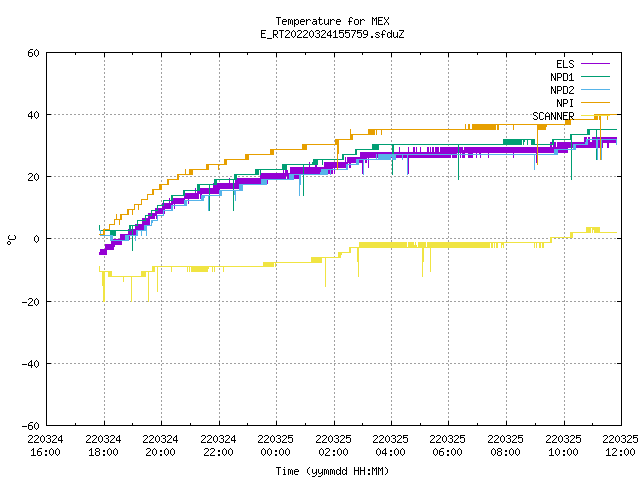
Task: Click the y-axis tick label -20
Action: tap(31, 302)
